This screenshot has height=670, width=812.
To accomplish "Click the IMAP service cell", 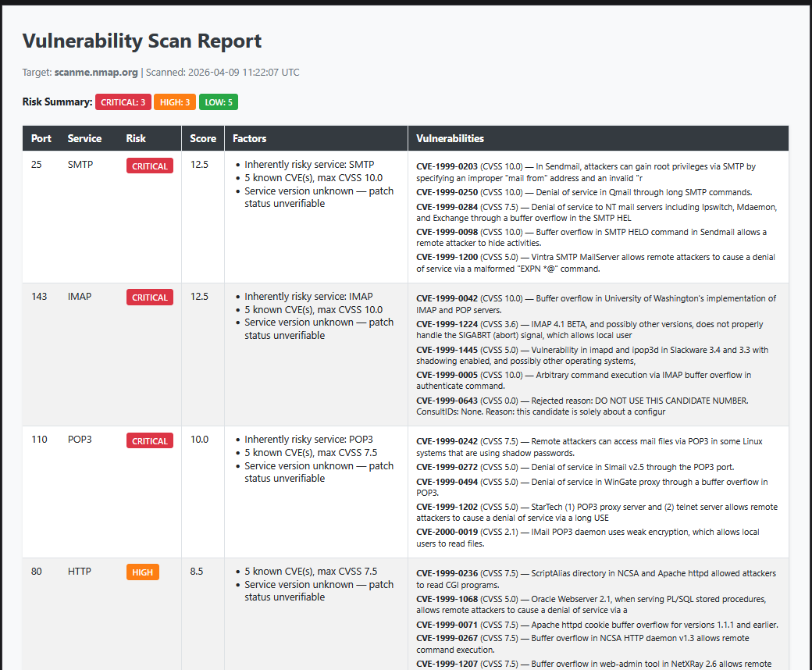I will [x=79, y=297].
